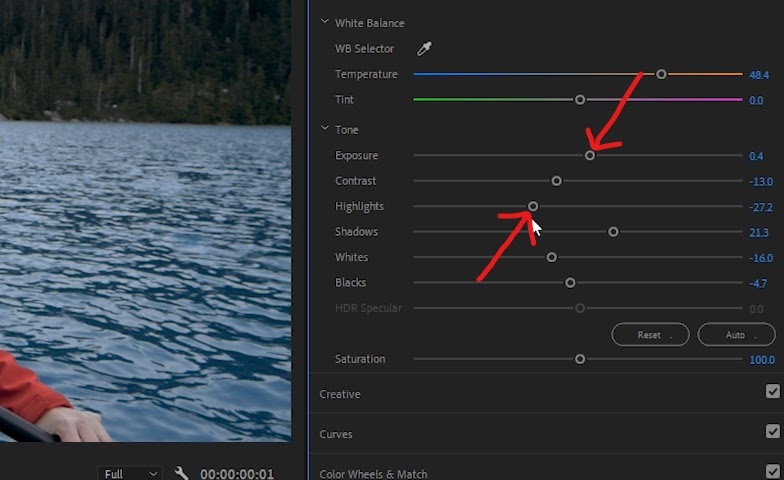
Task: Open the Creative panel tab
Action: (x=340, y=394)
